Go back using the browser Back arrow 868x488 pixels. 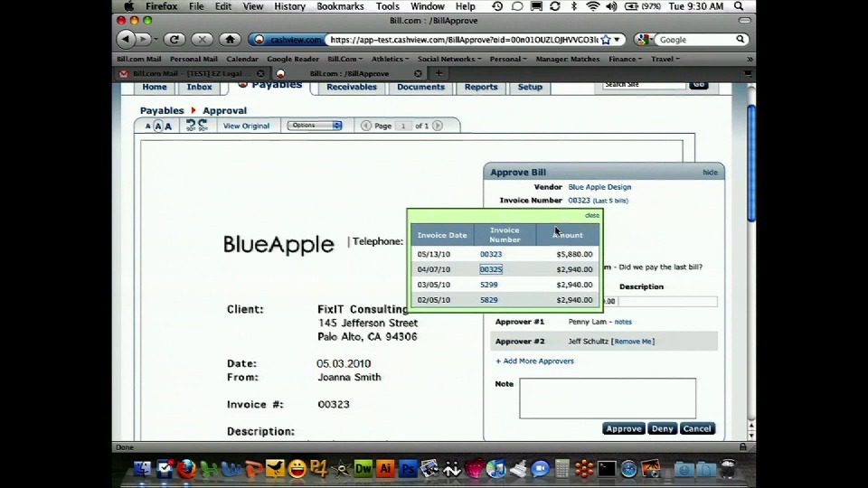127,39
